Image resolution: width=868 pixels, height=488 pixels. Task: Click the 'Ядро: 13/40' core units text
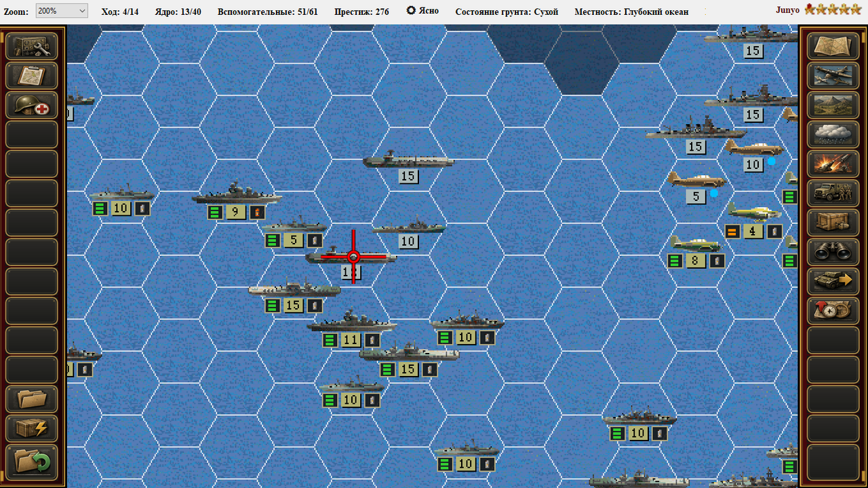[x=178, y=12]
